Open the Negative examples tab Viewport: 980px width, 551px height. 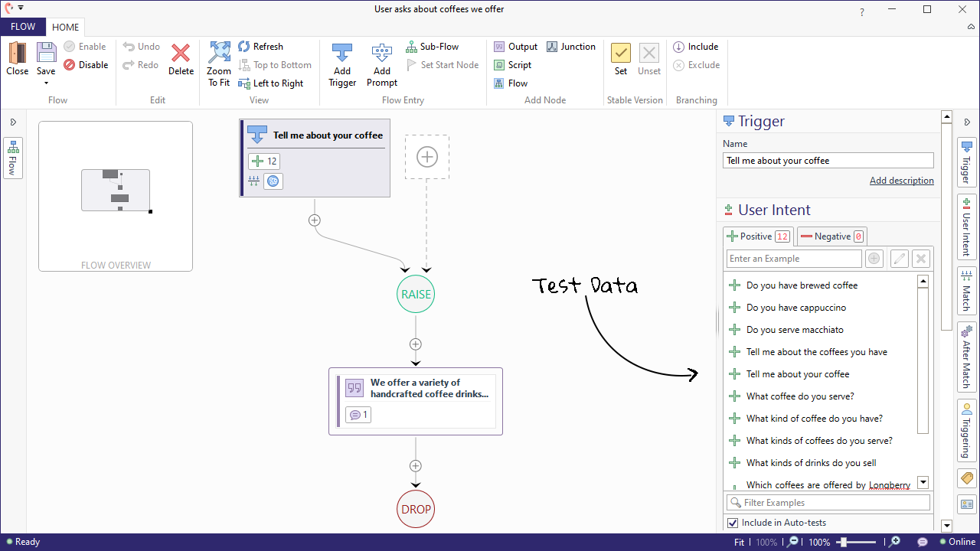pyautogui.click(x=831, y=236)
